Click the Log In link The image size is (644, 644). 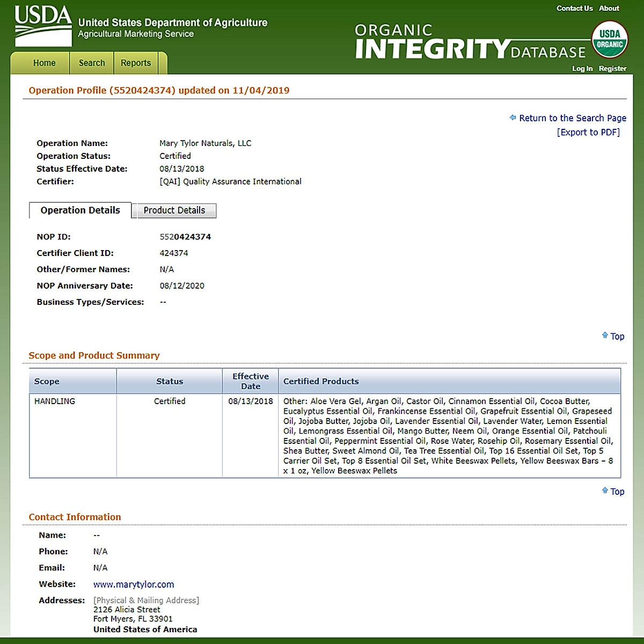(x=582, y=68)
